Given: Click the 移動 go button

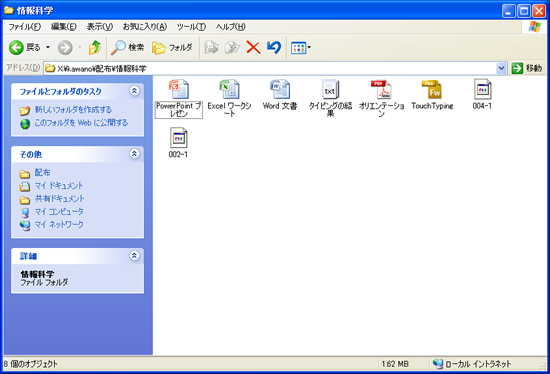Looking at the screenshot, I should coord(527,68).
